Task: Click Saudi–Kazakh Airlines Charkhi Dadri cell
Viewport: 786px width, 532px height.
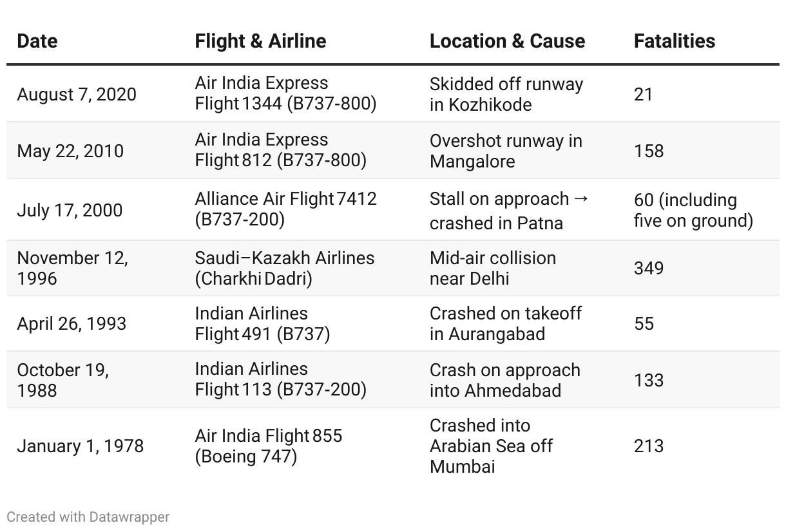Action: [284, 268]
